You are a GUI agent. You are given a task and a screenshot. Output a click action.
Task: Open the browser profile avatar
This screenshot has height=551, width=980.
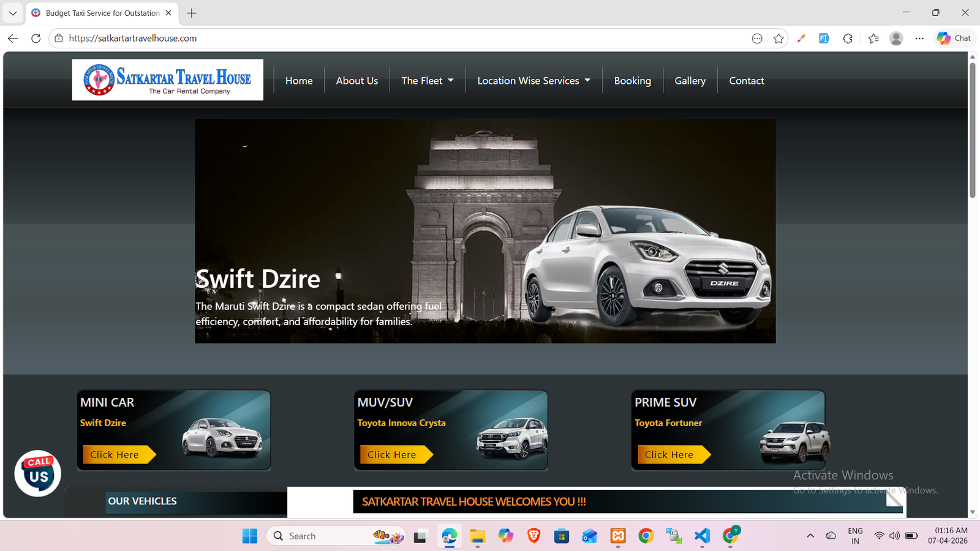pyautogui.click(x=896, y=39)
